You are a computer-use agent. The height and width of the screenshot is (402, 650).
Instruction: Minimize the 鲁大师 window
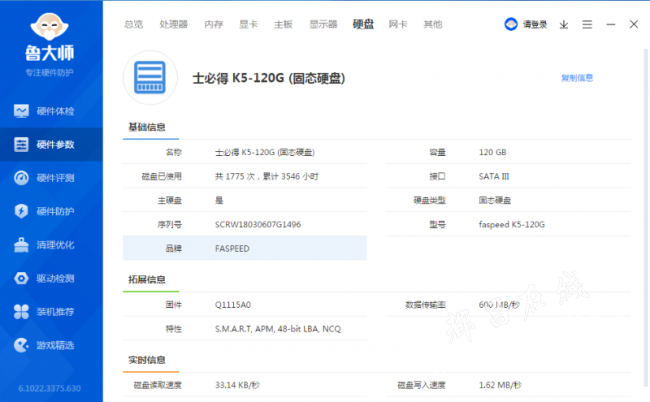[611, 24]
